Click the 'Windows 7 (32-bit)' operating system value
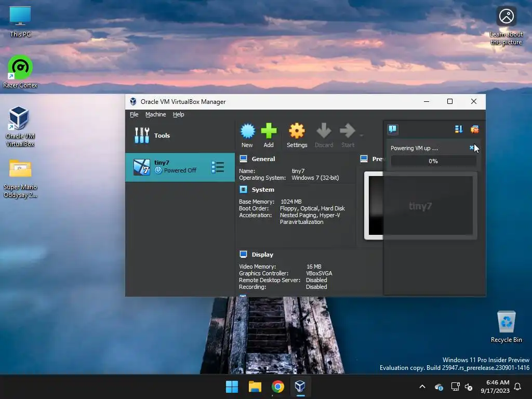 coord(315,178)
